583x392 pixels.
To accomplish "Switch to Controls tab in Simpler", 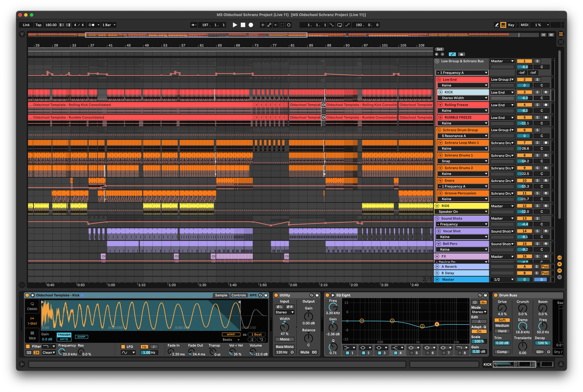I will 238,295.
